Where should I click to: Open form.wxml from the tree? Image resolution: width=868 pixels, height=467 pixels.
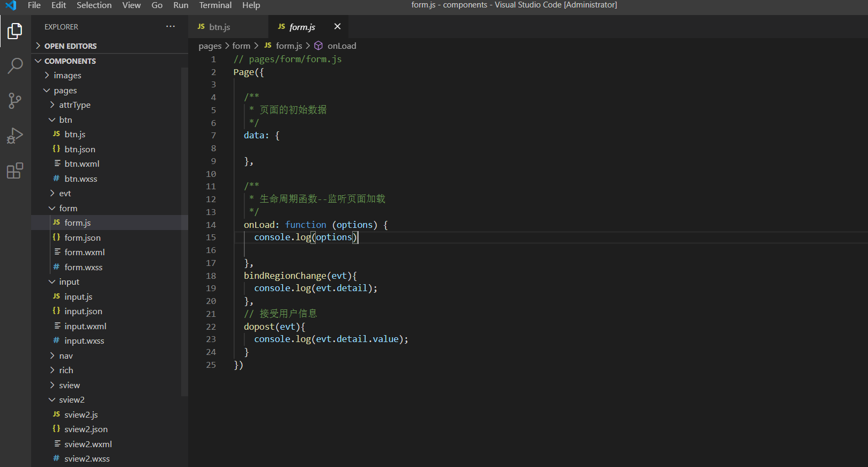pyautogui.click(x=107, y=252)
